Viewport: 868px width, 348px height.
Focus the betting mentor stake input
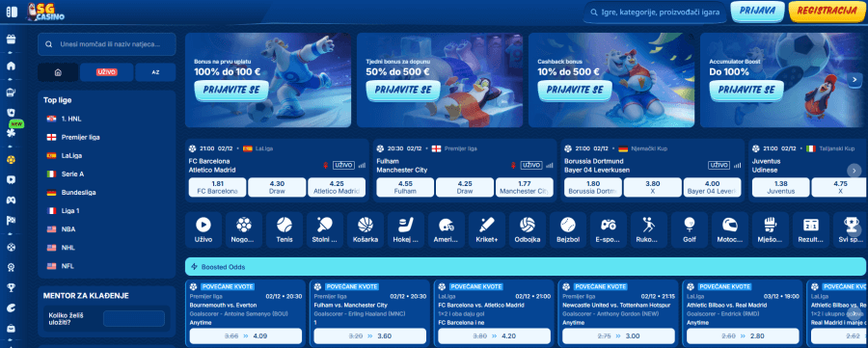tap(134, 319)
